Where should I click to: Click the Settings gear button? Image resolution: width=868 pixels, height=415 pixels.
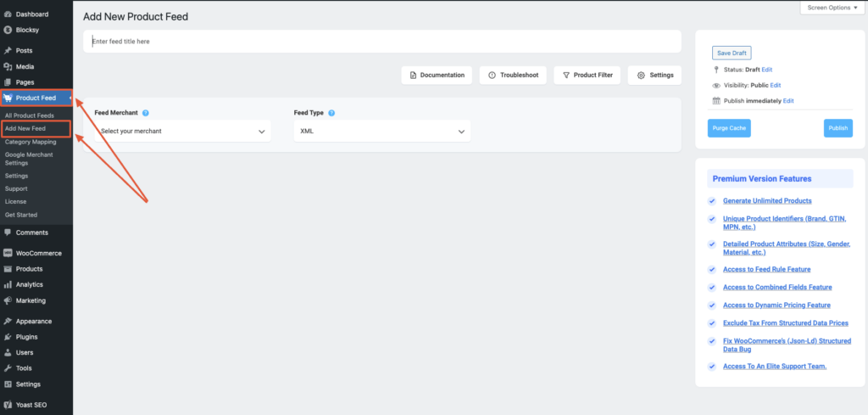(x=654, y=76)
